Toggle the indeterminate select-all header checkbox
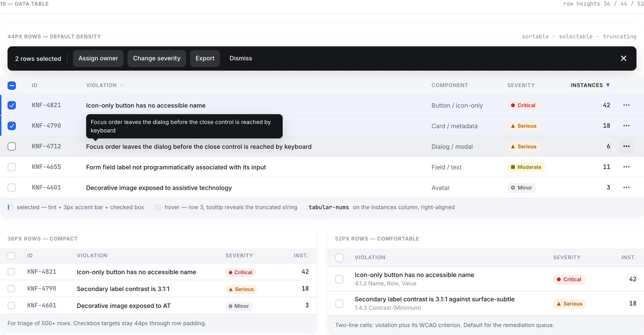The image size is (644, 335). coord(12,86)
